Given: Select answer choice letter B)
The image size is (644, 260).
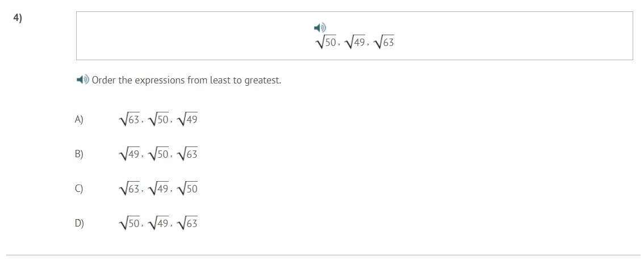Looking at the screenshot, I should (x=80, y=154).
